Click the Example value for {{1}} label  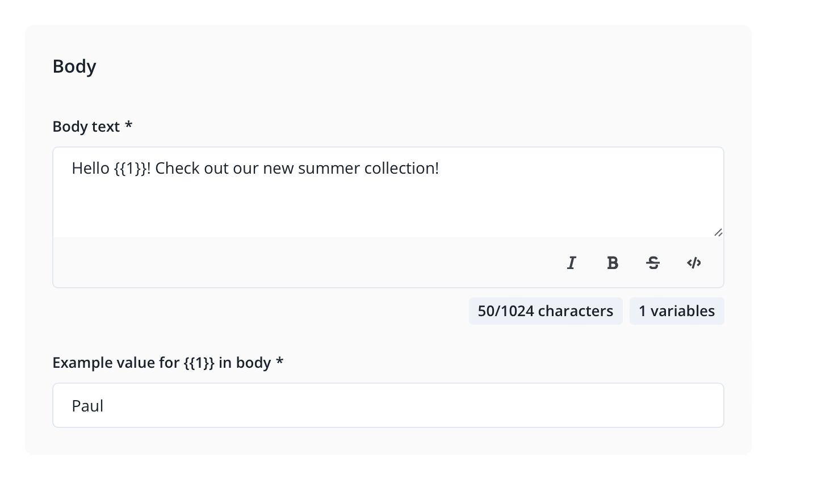coord(161,363)
